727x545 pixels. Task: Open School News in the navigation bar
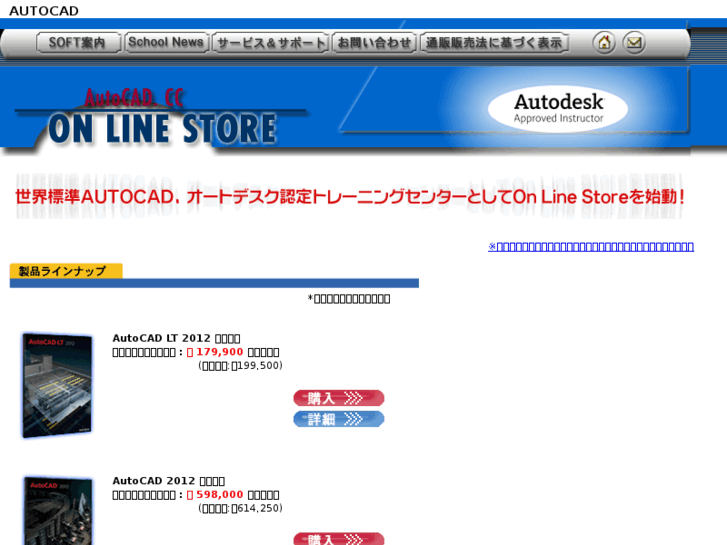pos(166,43)
